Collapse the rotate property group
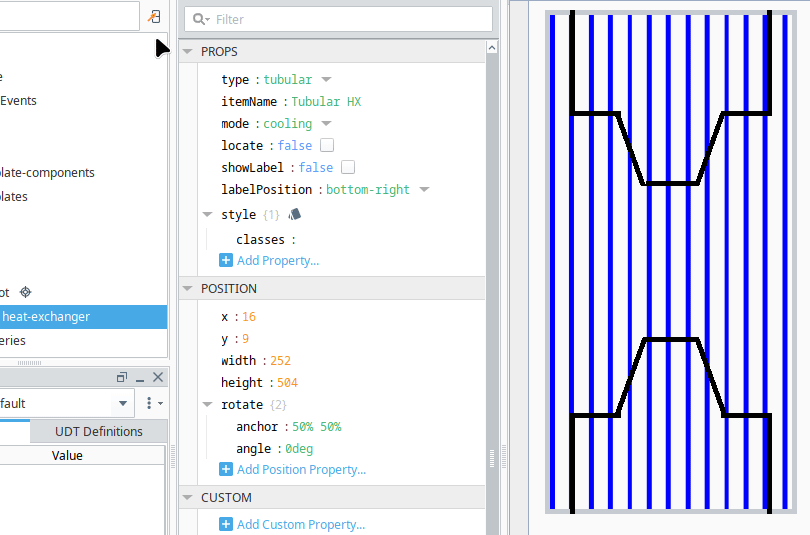Viewport: 810px width, 535px height. point(208,404)
